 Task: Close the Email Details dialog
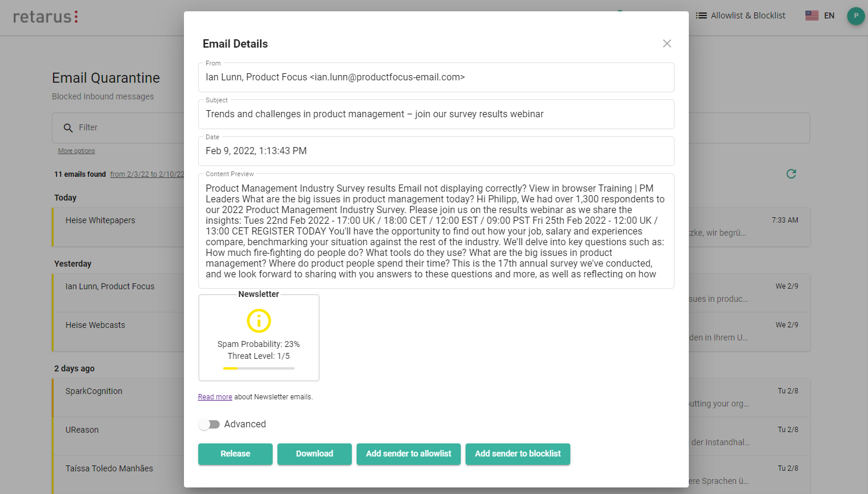pyautogui.click(x=667, y=43)
